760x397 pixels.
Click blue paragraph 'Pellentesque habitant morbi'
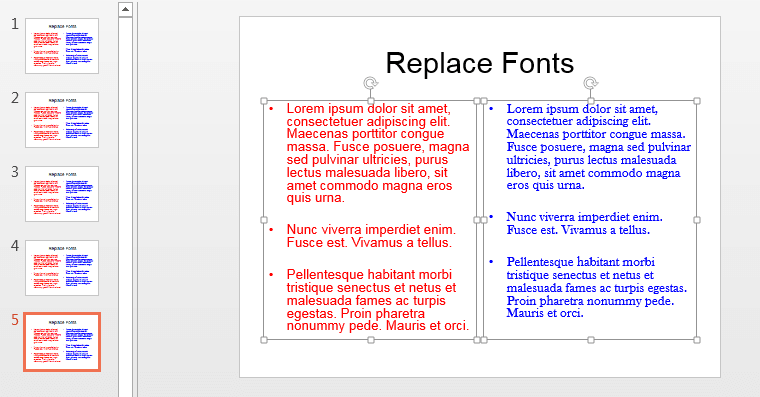(x=597, y=287)
